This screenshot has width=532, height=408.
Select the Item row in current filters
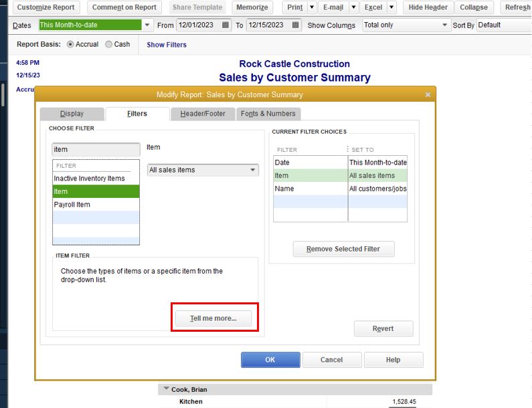click(x=341, y=176)
